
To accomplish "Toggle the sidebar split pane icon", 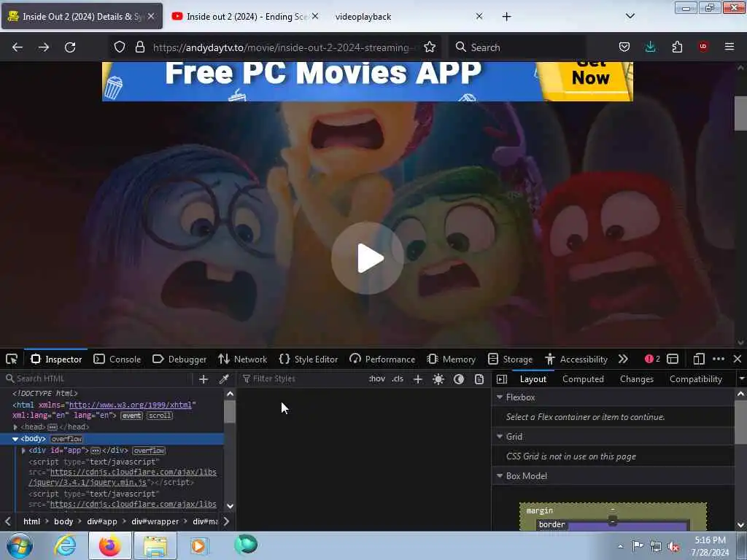I will (x=502, y=379).
